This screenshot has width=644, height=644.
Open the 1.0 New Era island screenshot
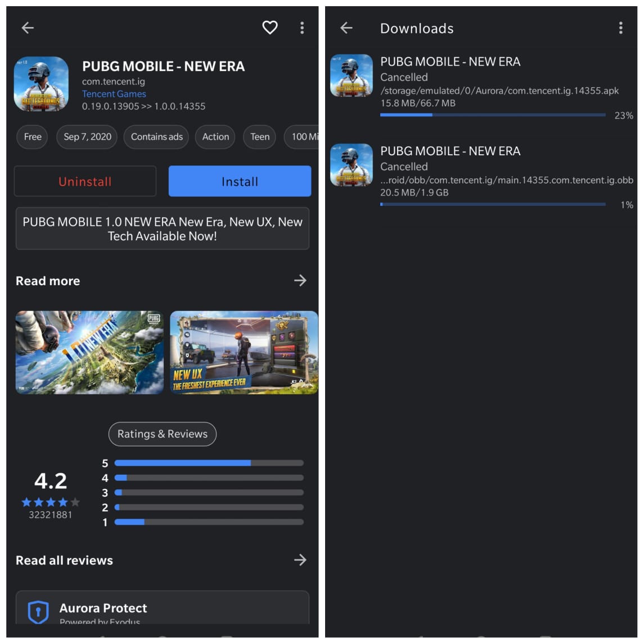pos(89,353)
